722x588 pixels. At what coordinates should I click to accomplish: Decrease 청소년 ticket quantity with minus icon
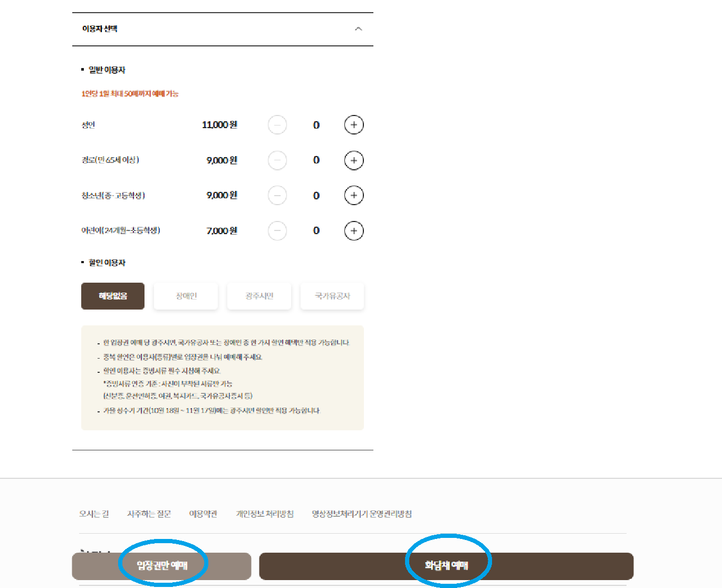277,195
